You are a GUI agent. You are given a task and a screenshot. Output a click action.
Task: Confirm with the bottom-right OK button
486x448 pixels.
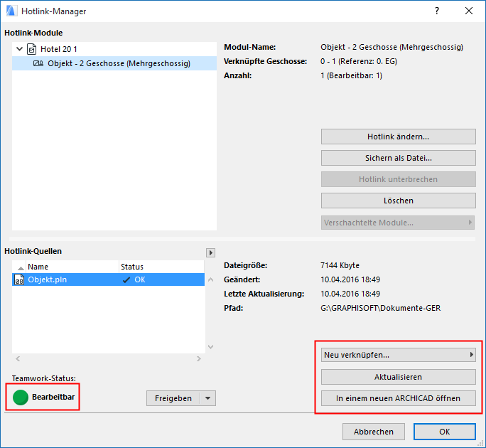click(x=445, y=432)
